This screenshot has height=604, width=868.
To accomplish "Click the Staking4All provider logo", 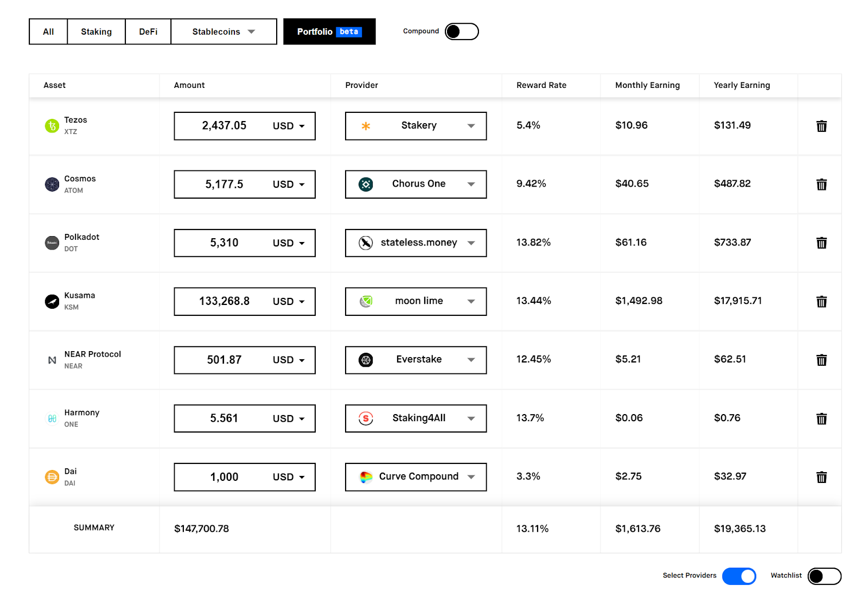I will 366,418.
